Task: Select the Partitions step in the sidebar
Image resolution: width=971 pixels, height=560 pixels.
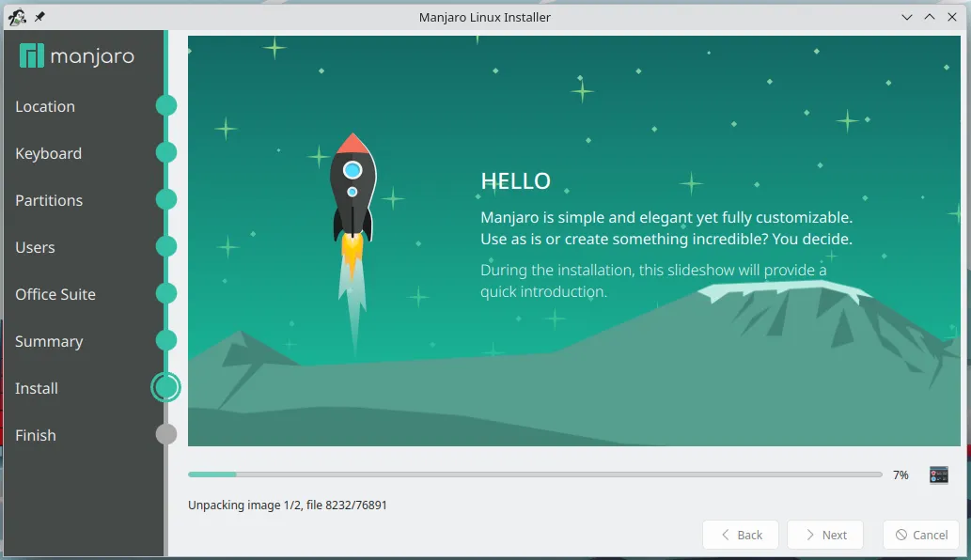Action: (x=48, y=200)
